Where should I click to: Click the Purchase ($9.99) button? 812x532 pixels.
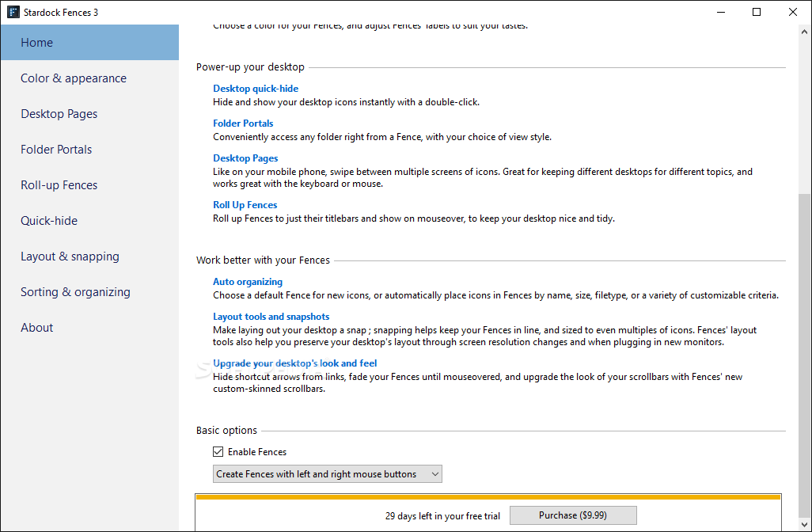click(x=573, y=515)
